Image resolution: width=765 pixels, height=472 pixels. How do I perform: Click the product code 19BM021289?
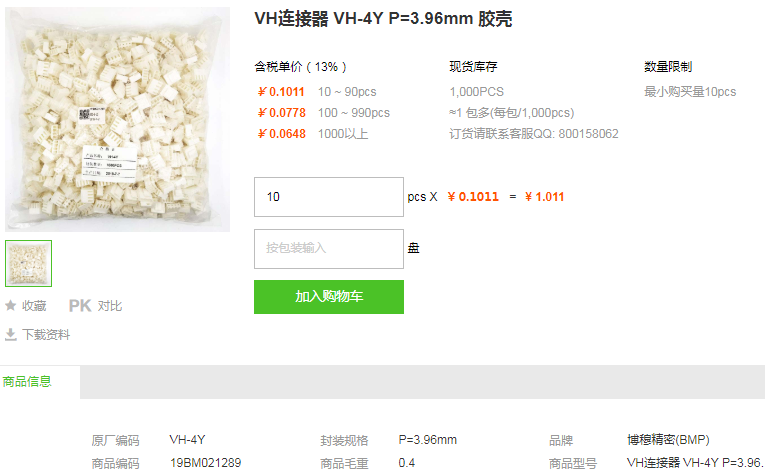(x=205, y=463)
